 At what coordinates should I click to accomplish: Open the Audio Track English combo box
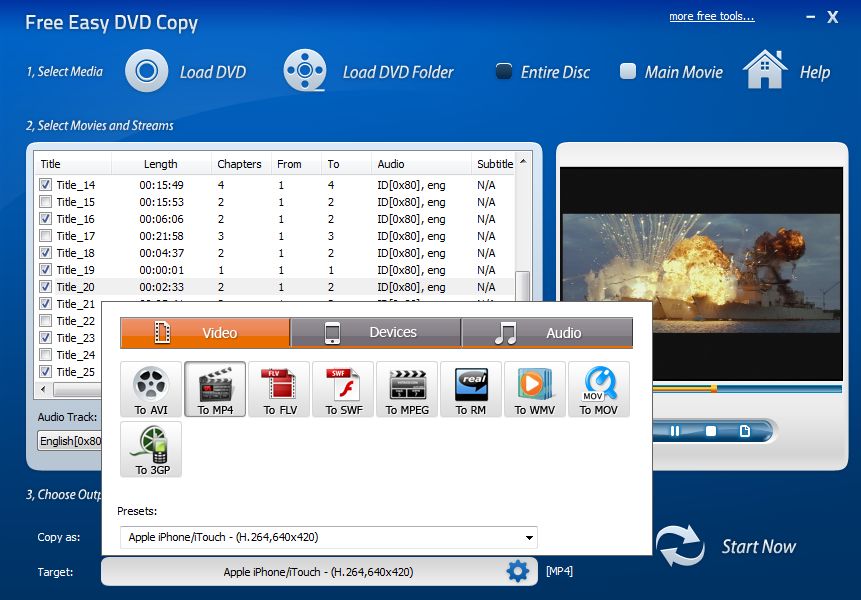click(x=70, y=441)
